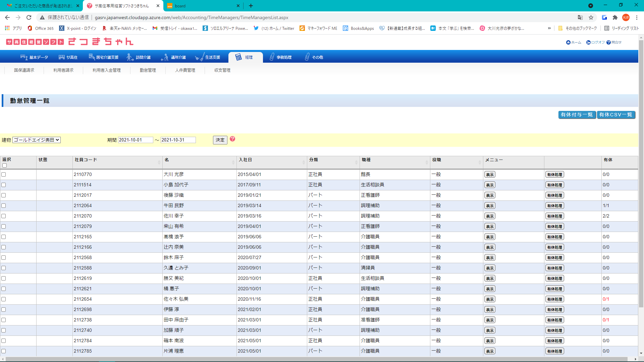The width and height of the screenshot is (644, 362).
Task: Bookmark this page with star icon
Action: 591,17
